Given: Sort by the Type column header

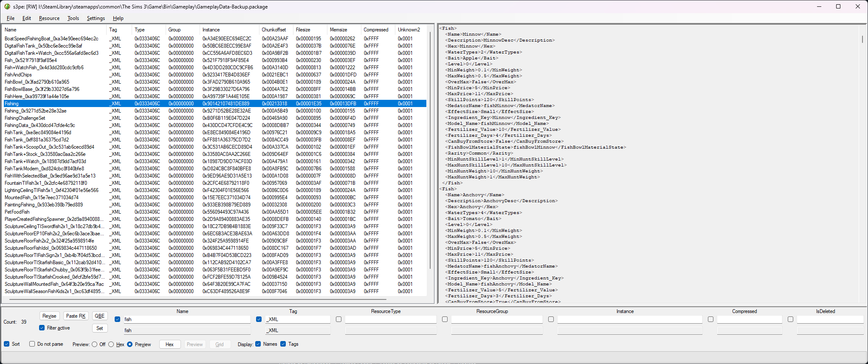Looking at the screenshot, I should [x=149, y=30].
